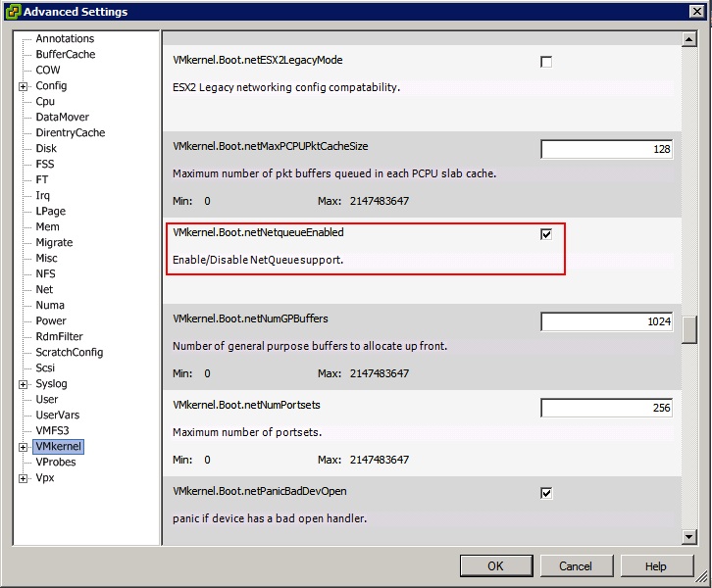Click the VMkernel.Boot.netMaxPCPUPktCacheSize label
This screenshot has height=588, width=712.
(x=270, y=146)
